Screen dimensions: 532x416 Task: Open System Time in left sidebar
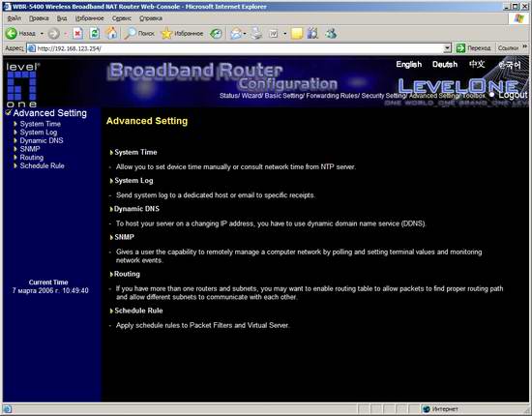(x=40, y=124)
